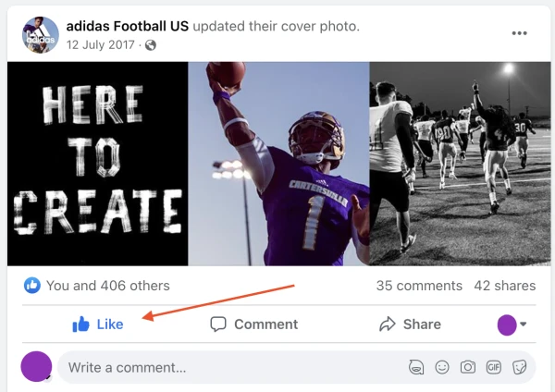Open the emoji picker in comment box
This screenshot has width=555, height=392.
(x=443, y=367)
